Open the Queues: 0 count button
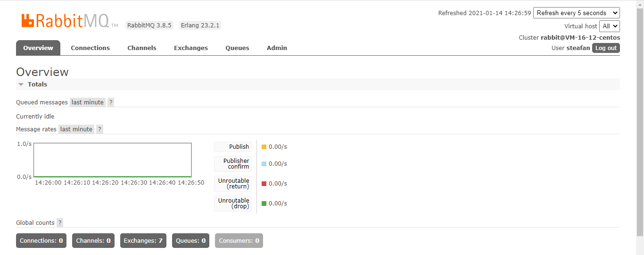 click(x=190, y=241)
